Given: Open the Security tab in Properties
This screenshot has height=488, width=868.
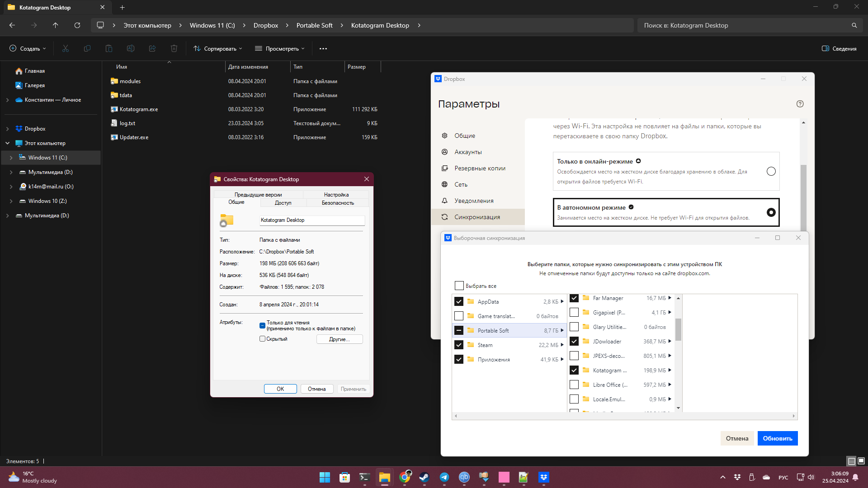Looking at the screenshot, I should click(338, 203).
